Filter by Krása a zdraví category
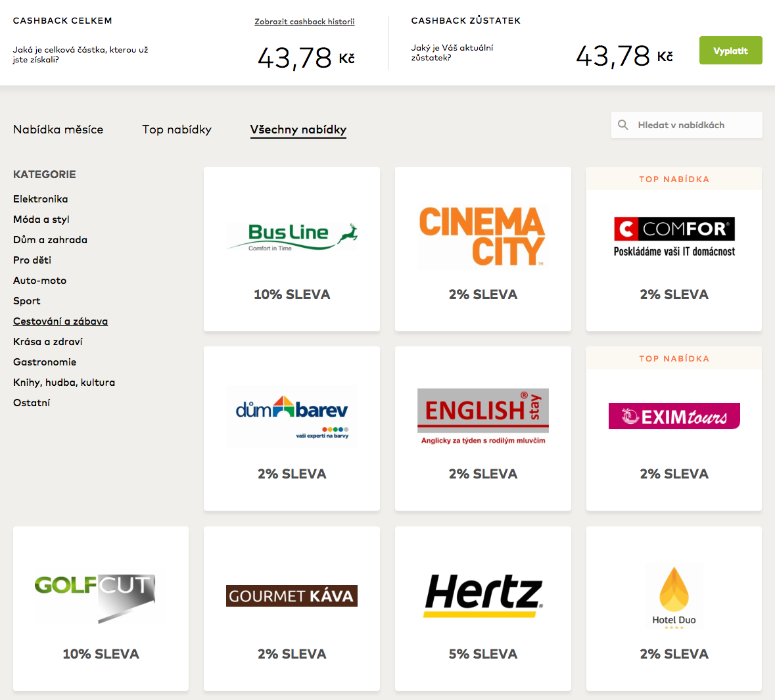 coord(48,342)
